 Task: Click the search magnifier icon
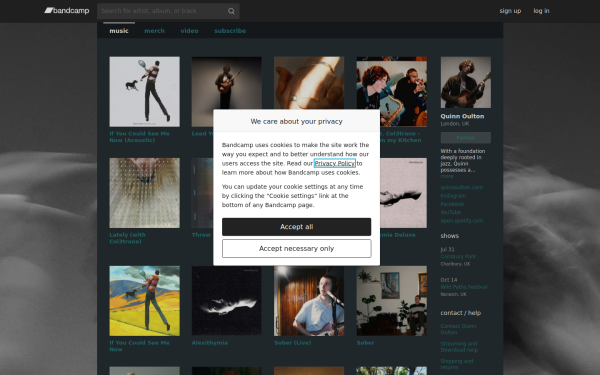click(x=231, y=11)
